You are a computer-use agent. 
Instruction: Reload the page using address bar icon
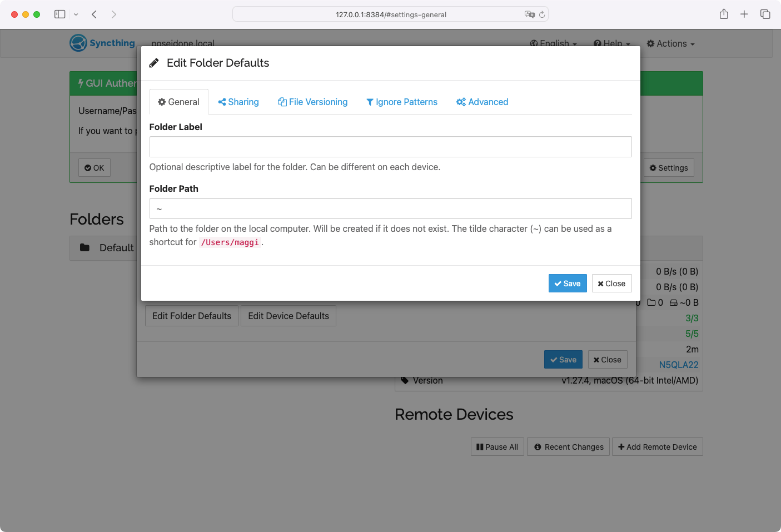coord(542,14)
